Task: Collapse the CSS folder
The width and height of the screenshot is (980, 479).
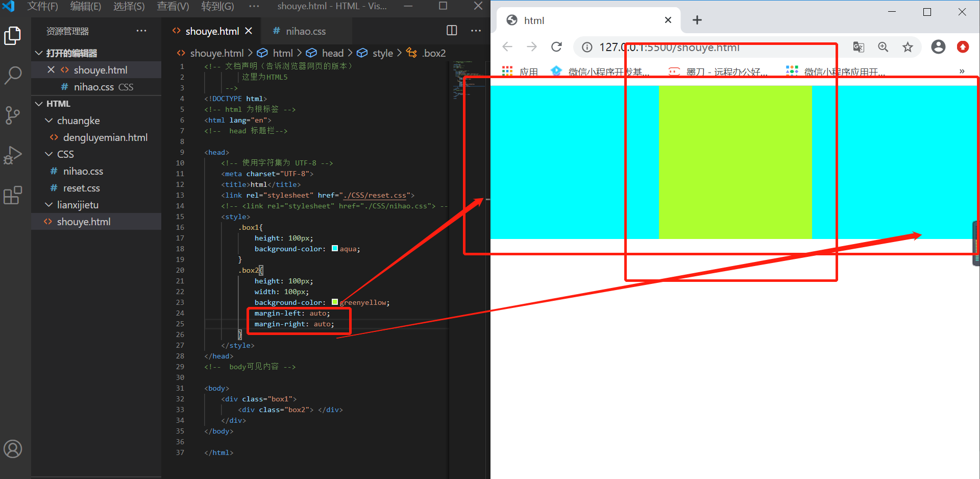Action: (x=49, y=154)
